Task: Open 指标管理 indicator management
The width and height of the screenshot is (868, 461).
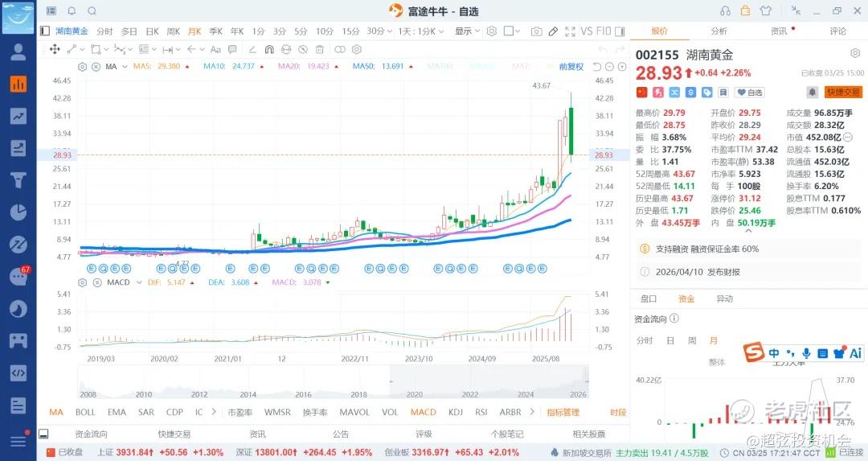Action: pyautogui.click(x=563, y=412)
